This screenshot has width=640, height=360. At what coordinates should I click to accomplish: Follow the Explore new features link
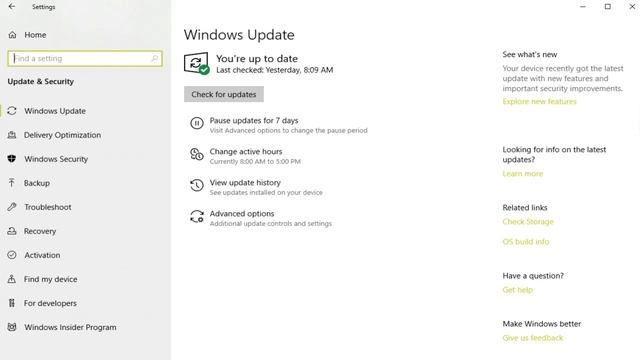click(539, 101)
